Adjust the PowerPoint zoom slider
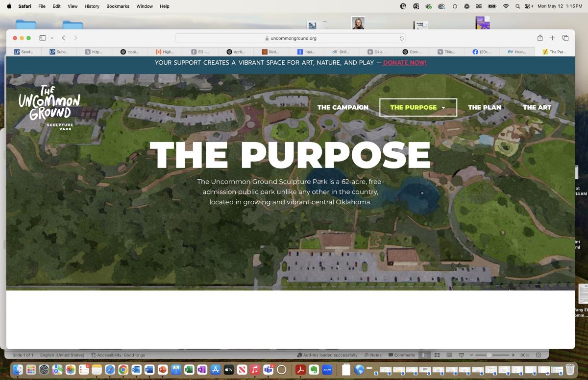 coord(490,355)
